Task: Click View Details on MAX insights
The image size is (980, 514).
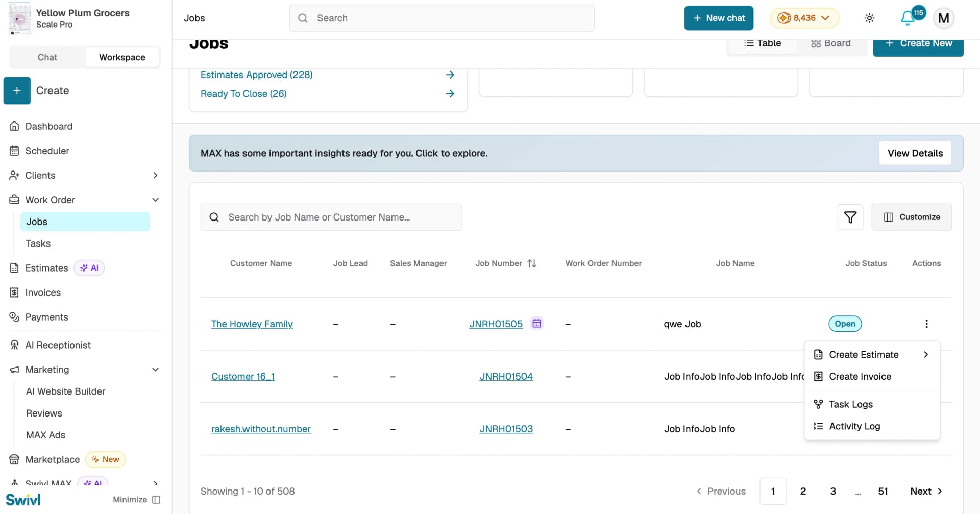Action: click(915, 153)
